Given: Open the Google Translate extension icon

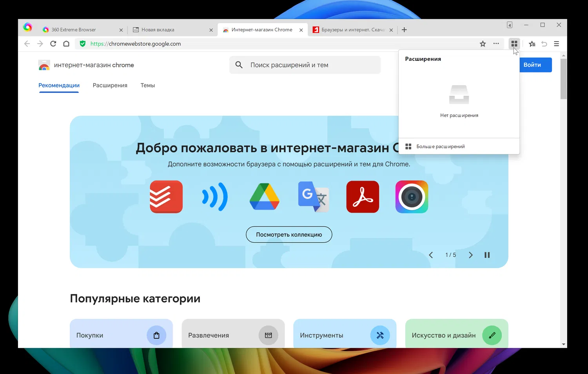Looking at the screenshot, I should [x=314, y=197].
